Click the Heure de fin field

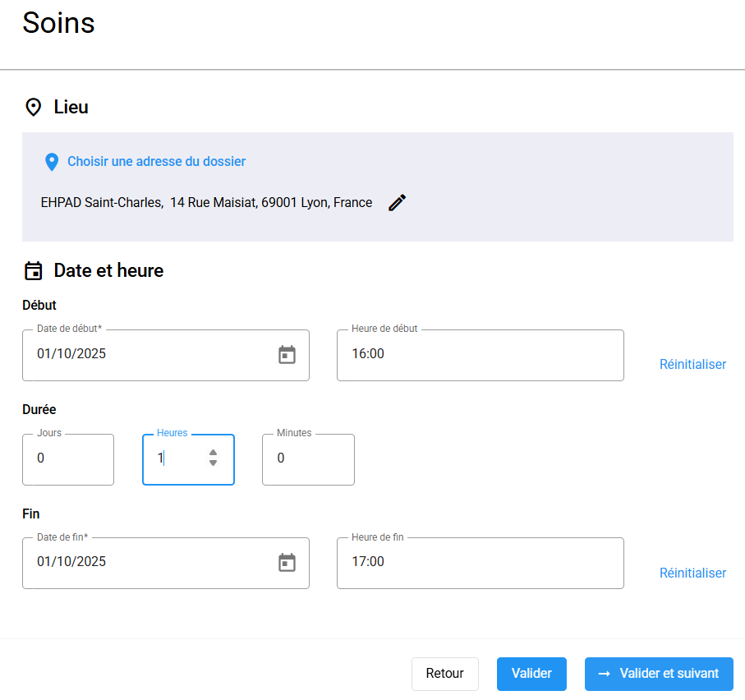(x=480, y=563)
